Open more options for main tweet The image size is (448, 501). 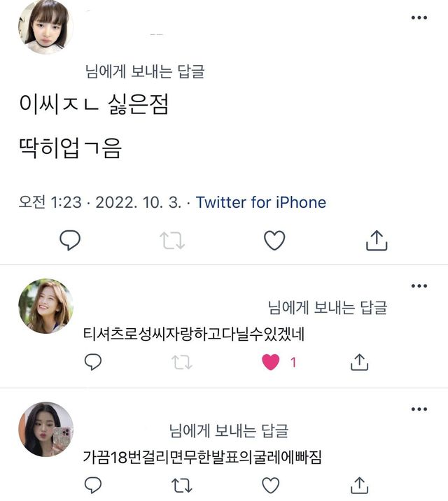(x=419, y=17)
